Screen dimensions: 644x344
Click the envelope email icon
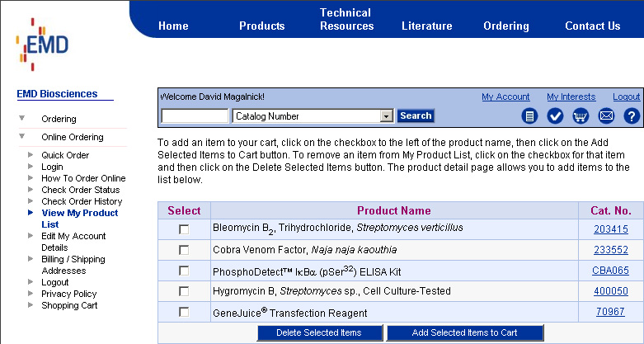606,116
